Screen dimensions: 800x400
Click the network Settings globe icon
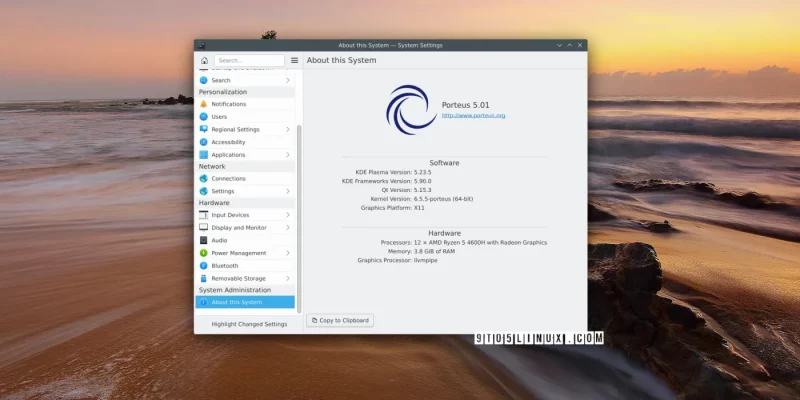point(204,191)
